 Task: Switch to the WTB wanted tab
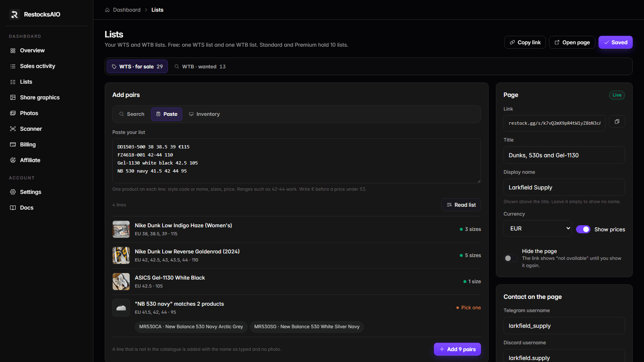[200, 66]
